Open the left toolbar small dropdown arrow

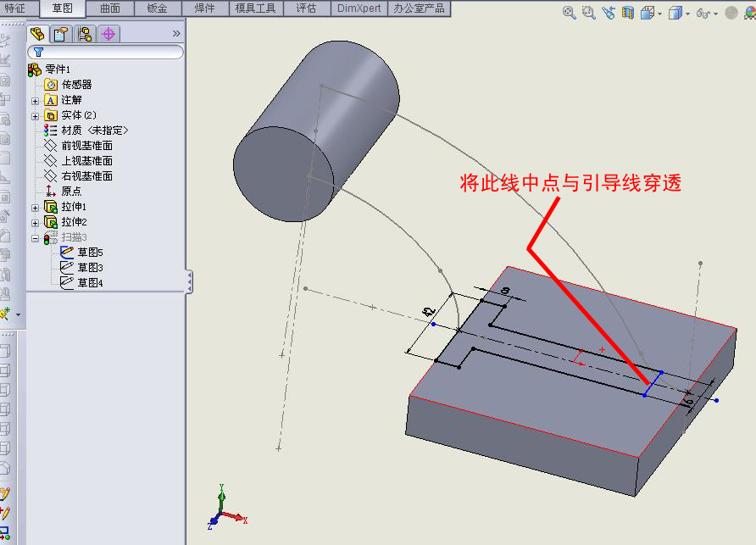(19, 315)
